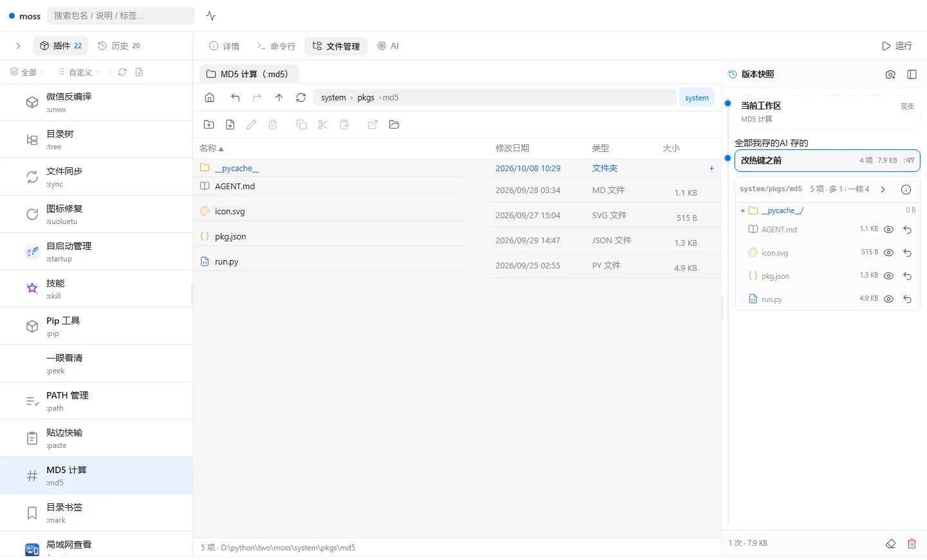This screenshot has height=560, width=927.
Task: Open the 自定义 sort dropdown
Action: pyautogui.click(x=80, y=72)
